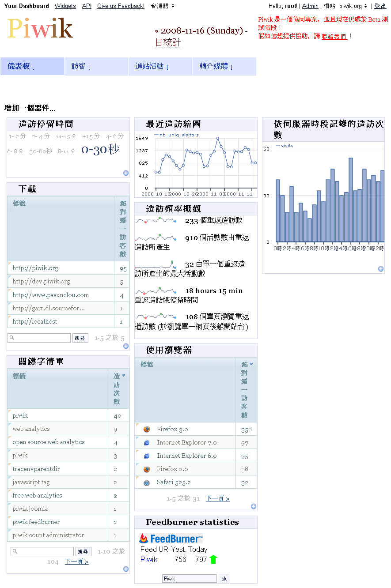Click the sparkline beside 32 由單一個重返造訪
Screen dimensions: 391x588
(x=156, y=264)
